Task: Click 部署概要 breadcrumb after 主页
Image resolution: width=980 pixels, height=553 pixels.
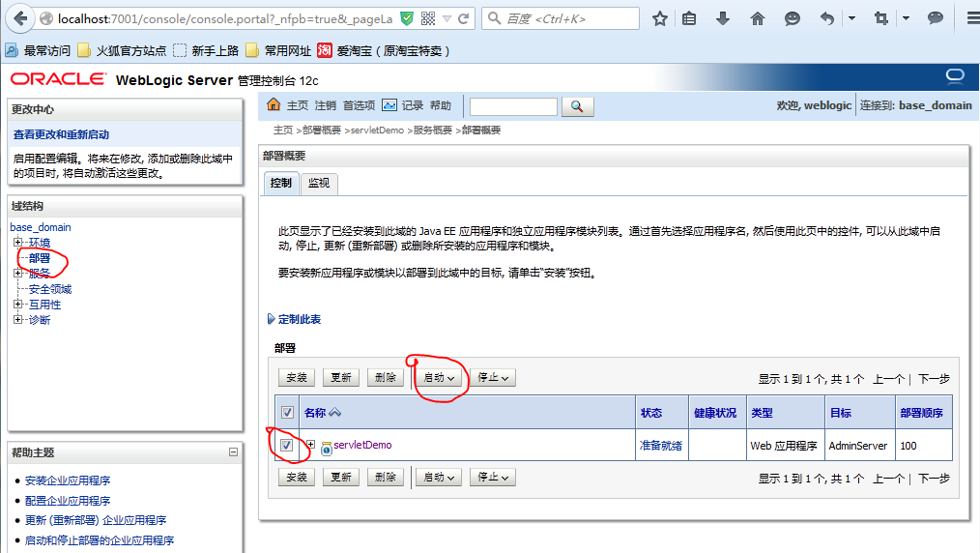Action: tap(321, 130)
